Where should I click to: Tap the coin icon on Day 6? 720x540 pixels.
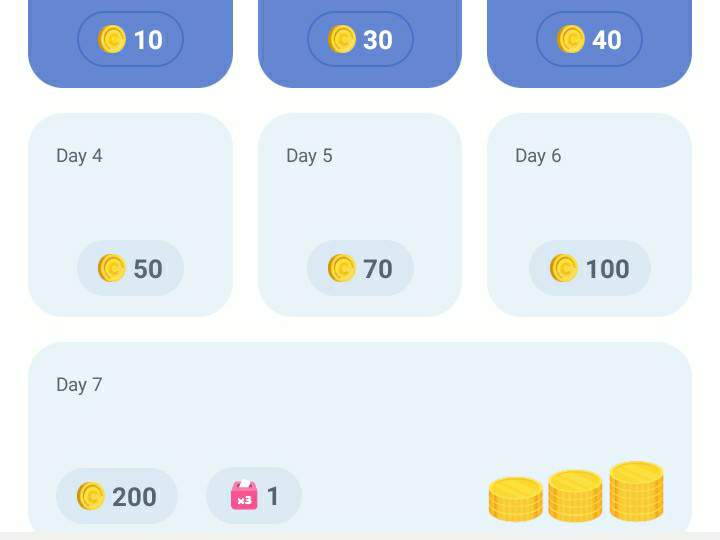pos(564,268)
